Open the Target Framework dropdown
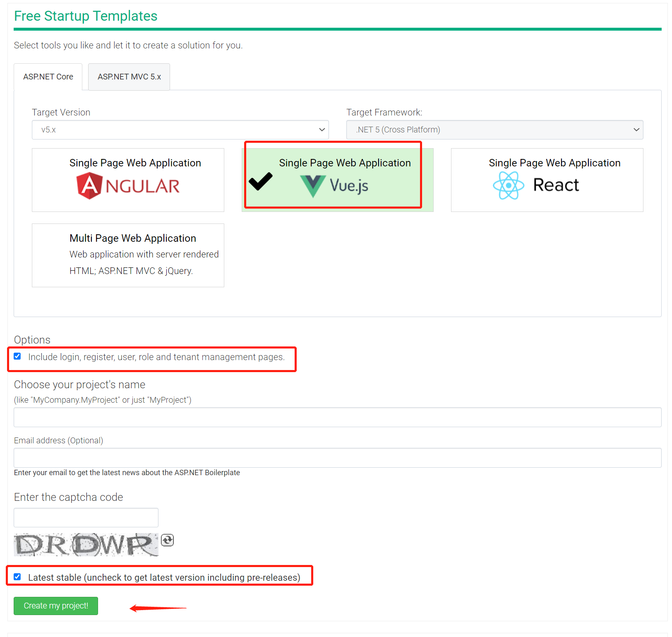This screenshot has width=672, height=637. [494, 130]
